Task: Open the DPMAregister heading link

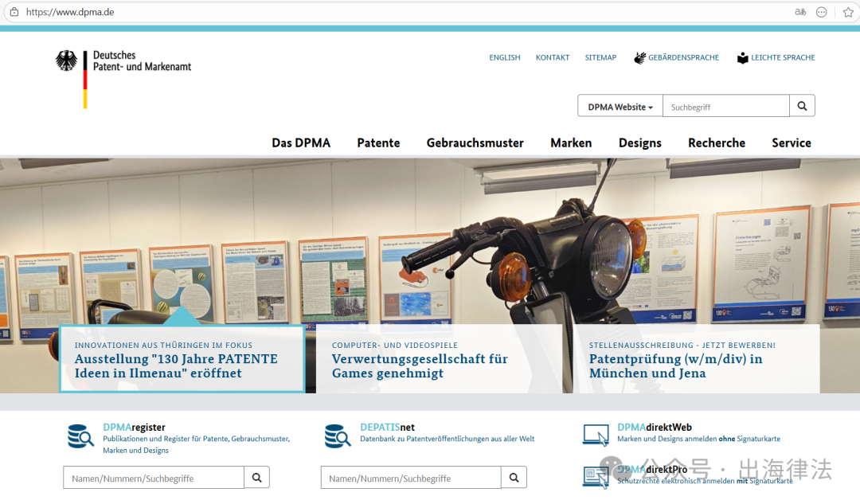Action: [x=134, y=428]
